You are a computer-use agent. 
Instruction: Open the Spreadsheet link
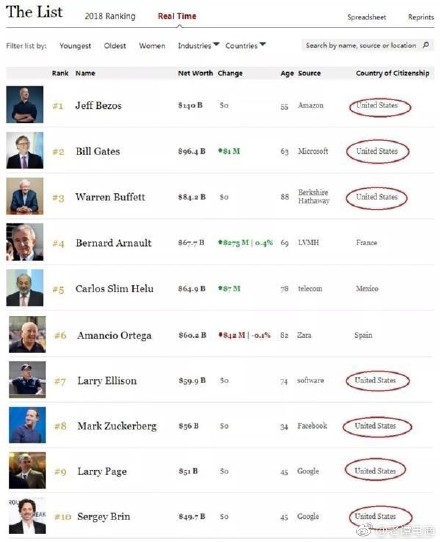367,17
